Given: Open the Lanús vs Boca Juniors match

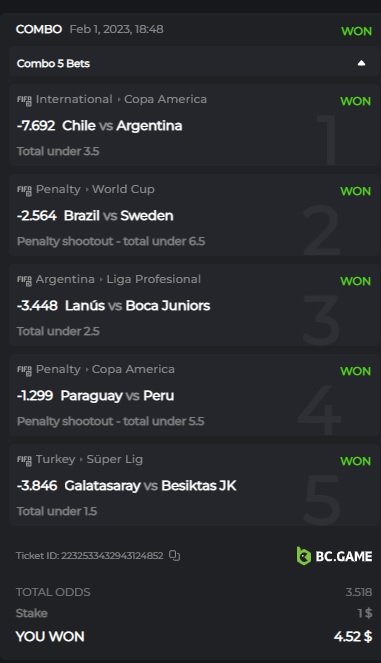Looking at the screenshot, I should 137,306.
